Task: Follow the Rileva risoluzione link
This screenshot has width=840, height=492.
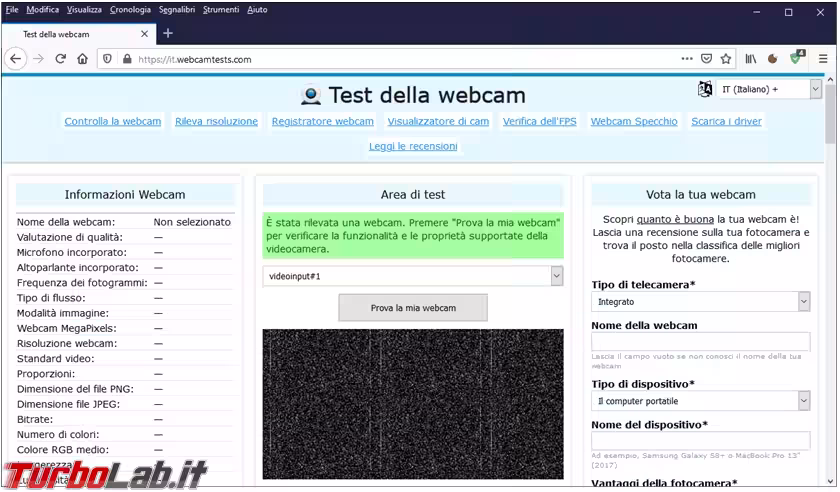Action: [x=216, y=122]
